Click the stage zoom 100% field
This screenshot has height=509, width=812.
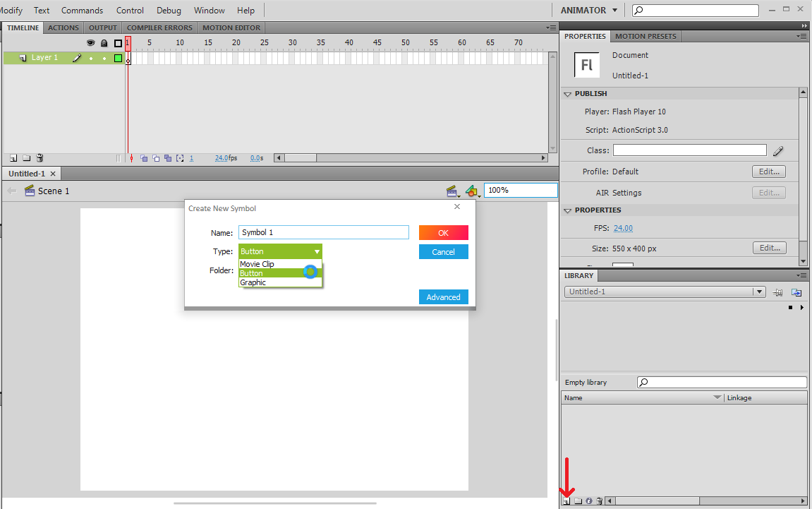pos(521,190)
